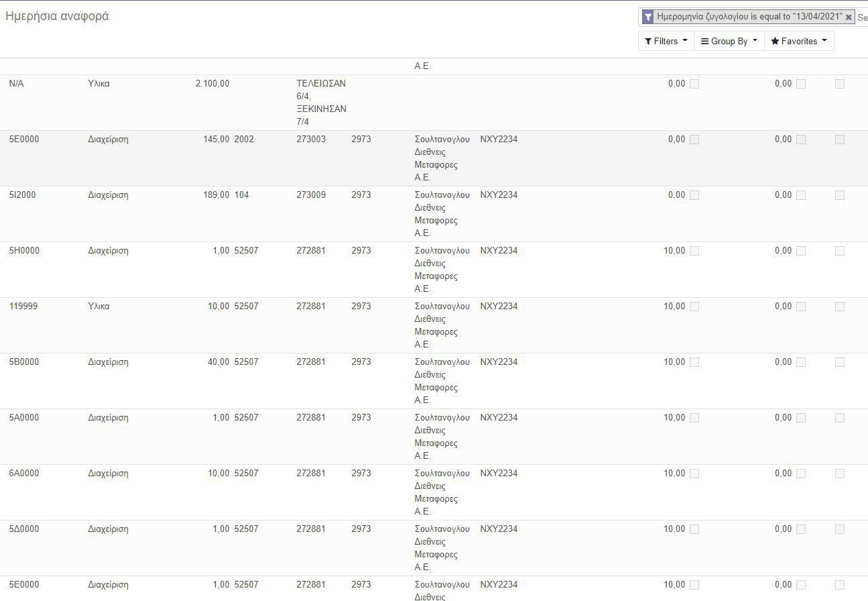868x601 pixels.
Task: Tick the rightmost checkbox in the N/A row
Action: (840, 84)
